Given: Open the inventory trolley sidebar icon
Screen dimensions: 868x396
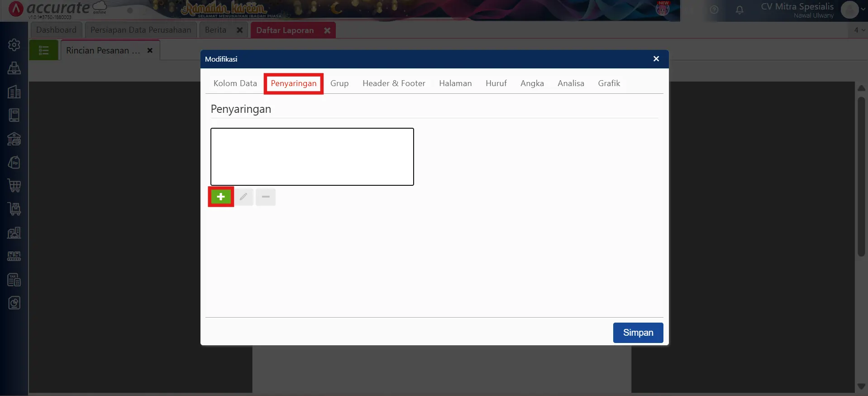Looking at the screenshot, I should (x=14, y=209).
